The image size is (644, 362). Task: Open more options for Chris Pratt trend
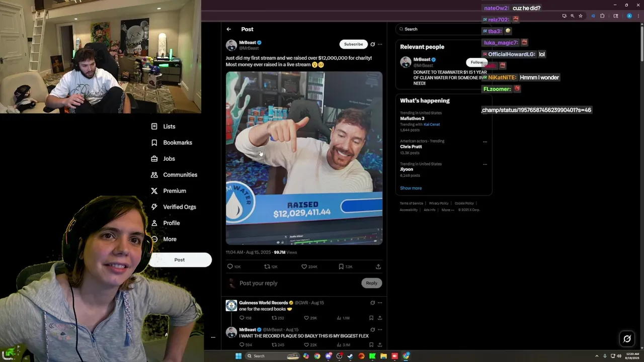485,142
